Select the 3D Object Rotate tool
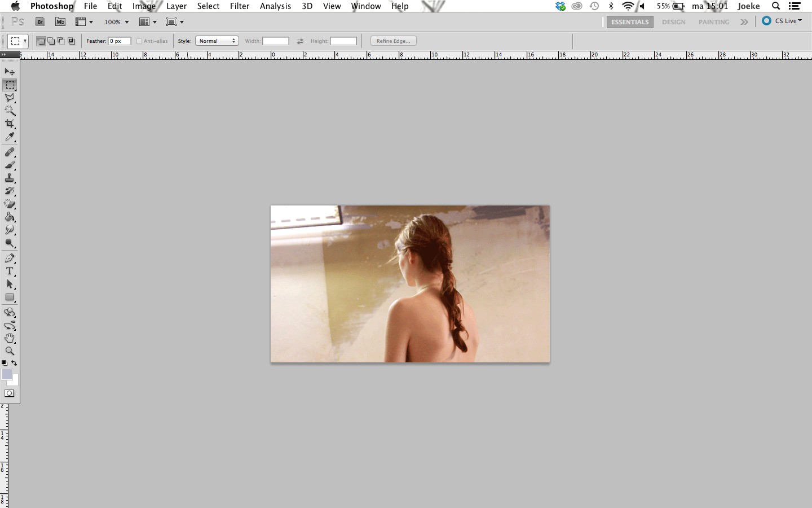This screenshot has width=812, height=508. click(10, 313)
